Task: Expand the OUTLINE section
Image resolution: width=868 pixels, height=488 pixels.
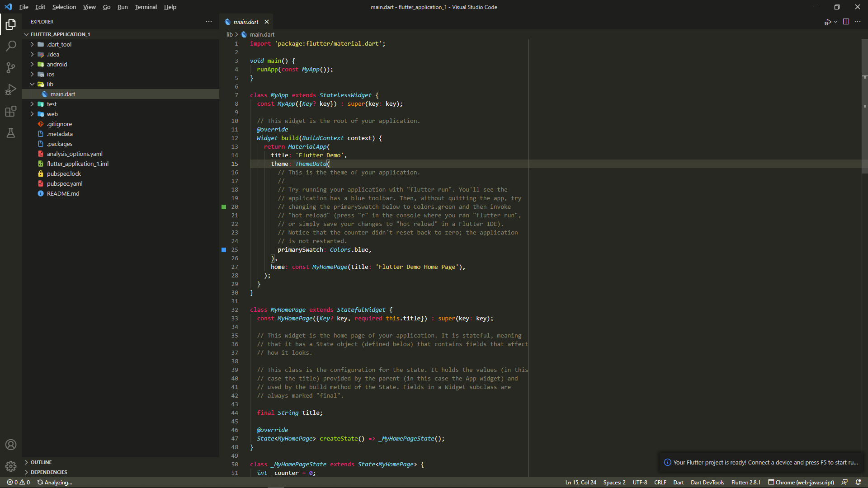Action: (41, 462)
